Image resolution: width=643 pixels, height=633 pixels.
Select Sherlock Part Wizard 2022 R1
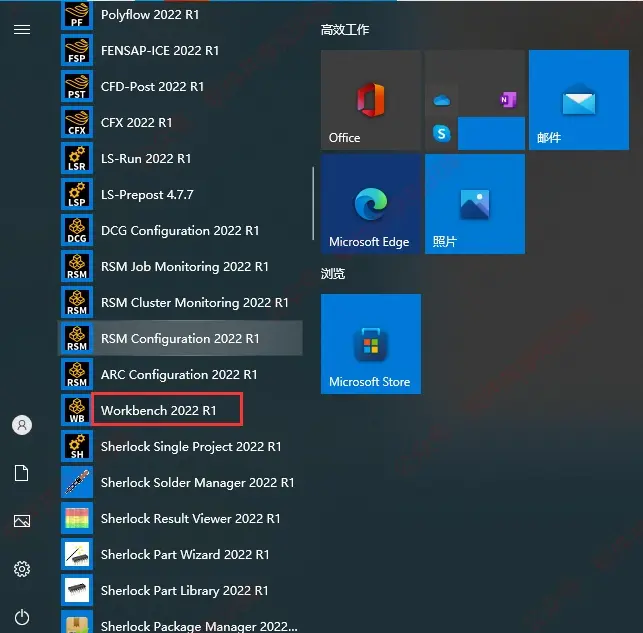pos(185,555)
